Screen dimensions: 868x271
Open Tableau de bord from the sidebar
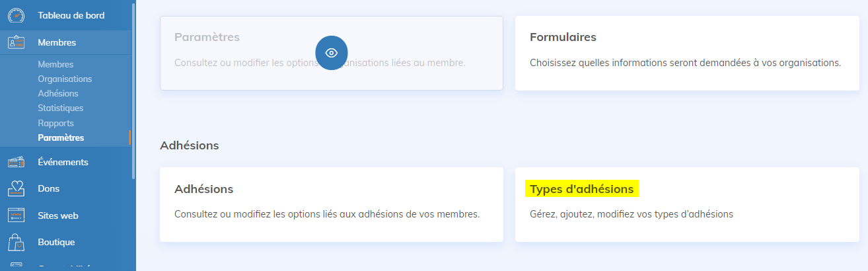click(x=71, y=15)
